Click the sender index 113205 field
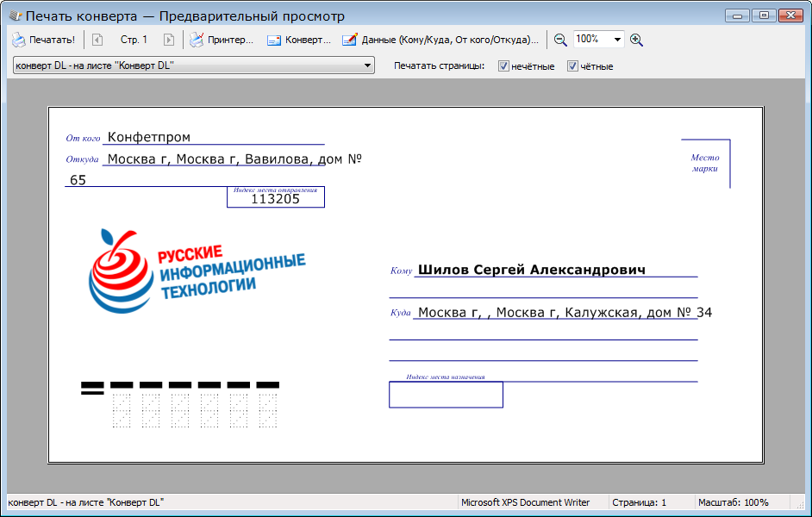 coord(276,198)
